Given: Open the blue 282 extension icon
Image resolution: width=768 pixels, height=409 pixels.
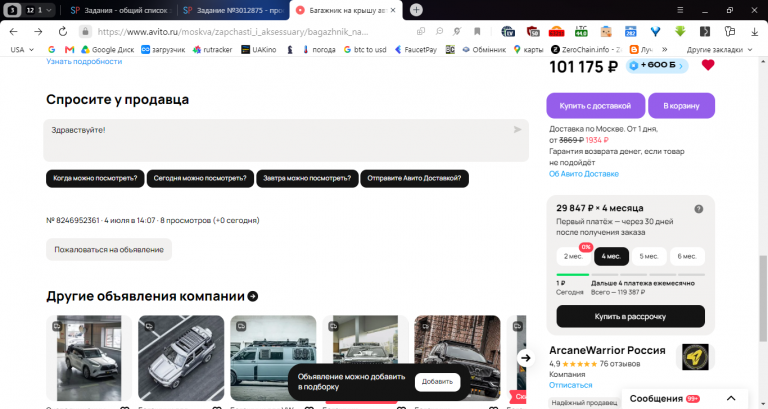Looking at the screenshot, I should [630, 31].
